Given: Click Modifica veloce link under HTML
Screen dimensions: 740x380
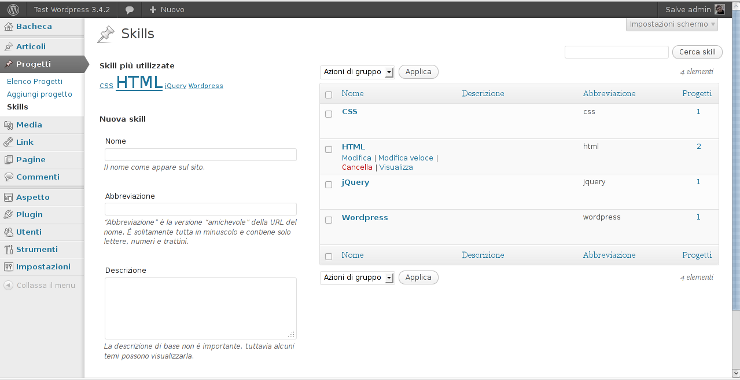Looking at the screenshot, I should tap(406, 158).
